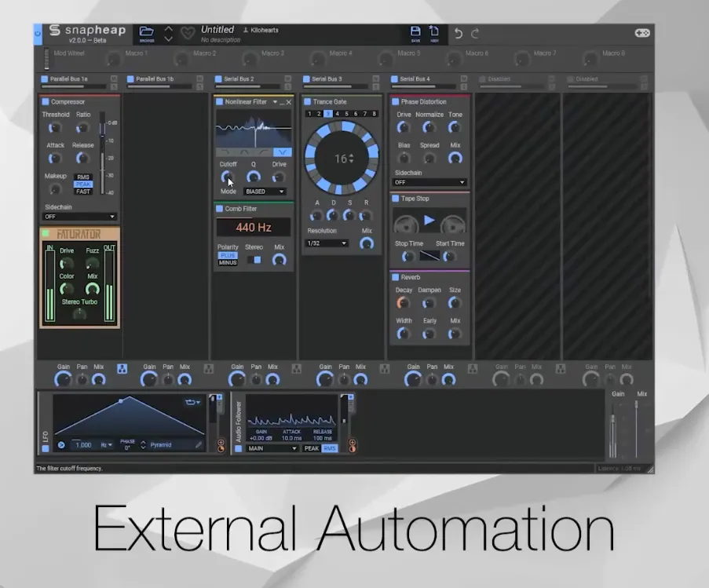Open the Nonlinear Filter Mode dropdown
The width and height of the screenshot is (709, 588).
tap(265, 192)
